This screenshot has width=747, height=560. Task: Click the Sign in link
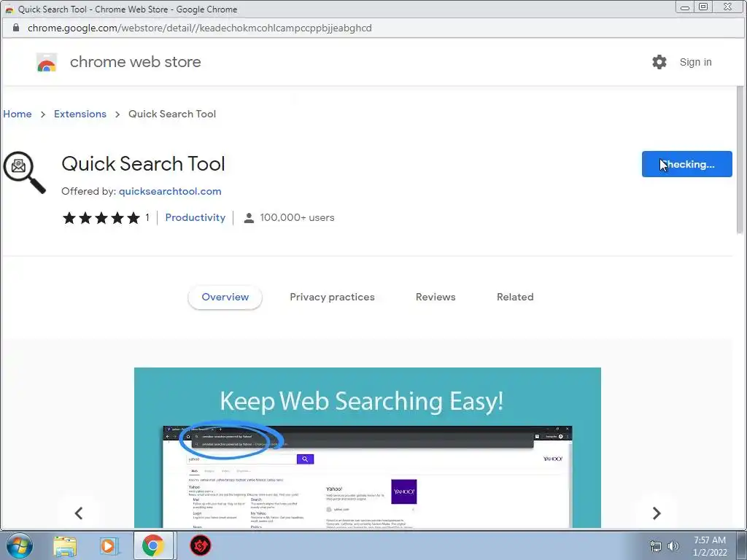point(695,63)
